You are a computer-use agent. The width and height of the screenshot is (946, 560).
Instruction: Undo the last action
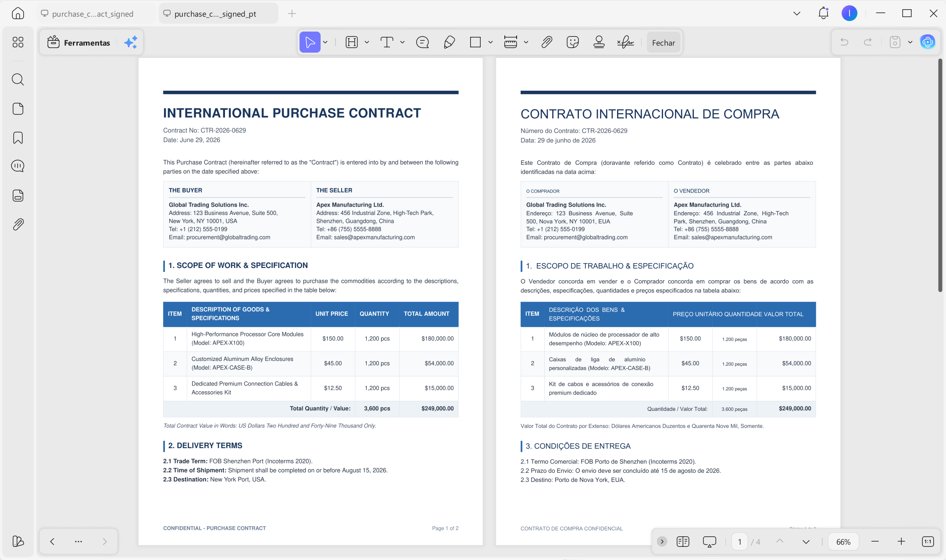point(844,42)
